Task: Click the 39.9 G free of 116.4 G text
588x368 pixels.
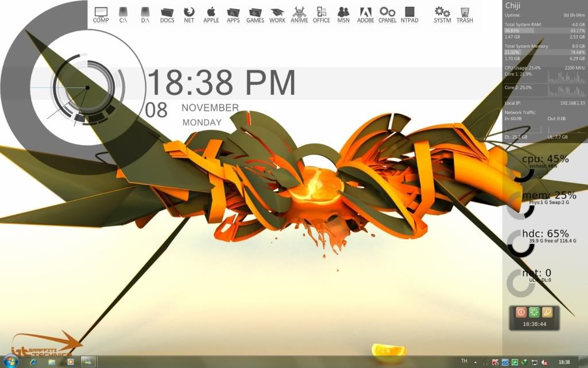Action: (553, 241)
